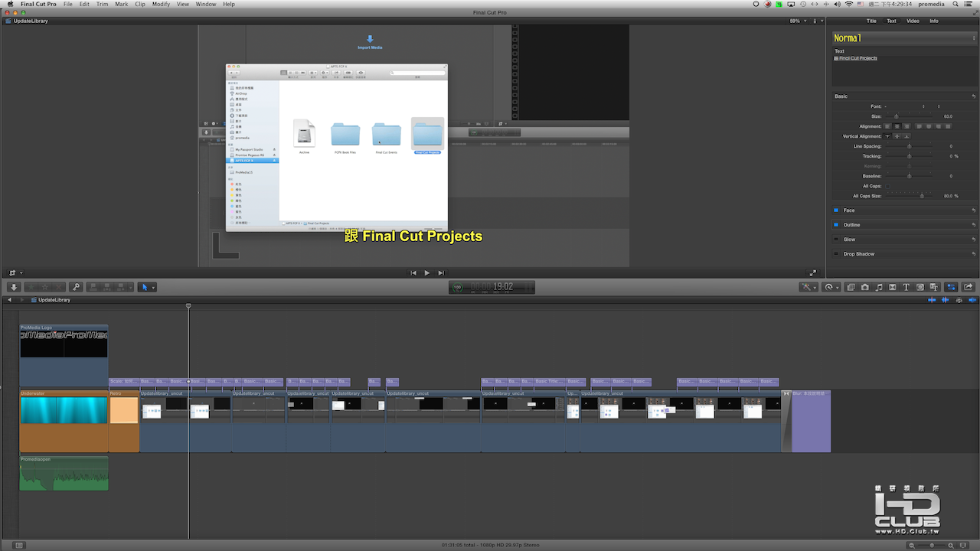This screenshot has width=980, height=551.
Task: Reset the Basic section arrow
Action: [x=973, y=96]
